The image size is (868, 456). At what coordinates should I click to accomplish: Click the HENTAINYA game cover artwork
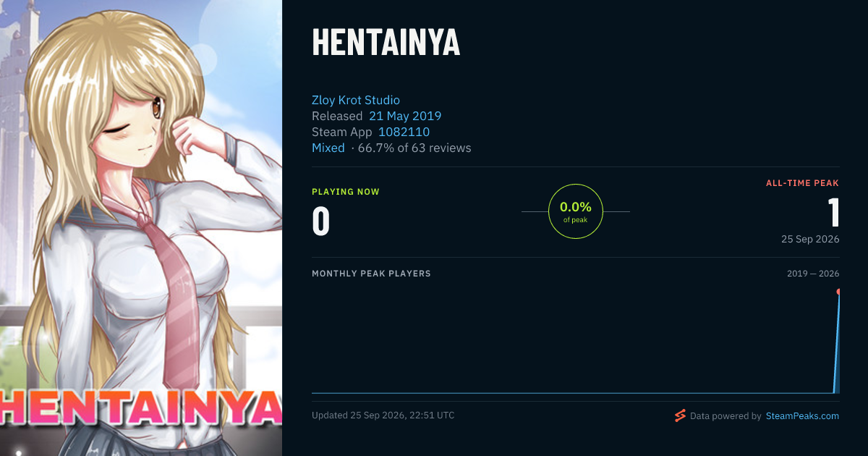(x=141, y=228)
